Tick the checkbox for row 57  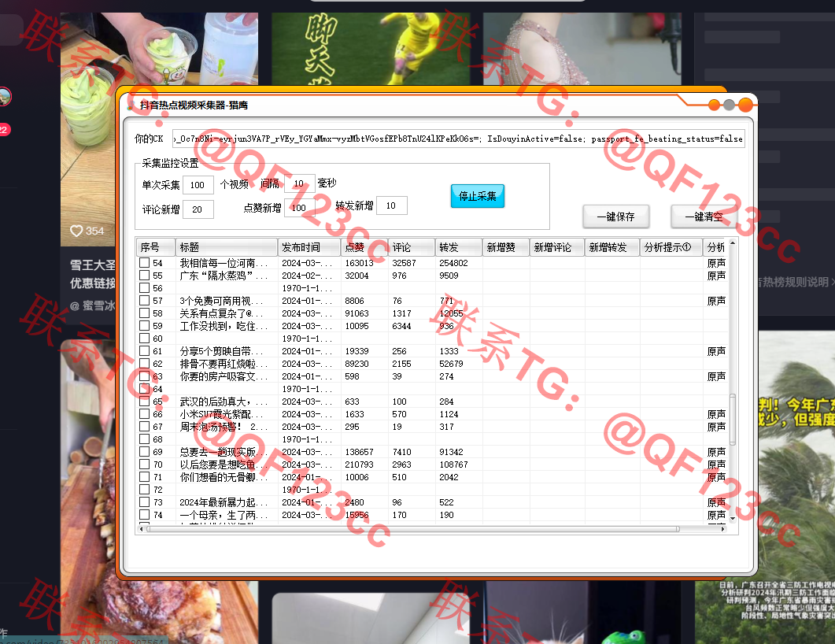(144, 301)
